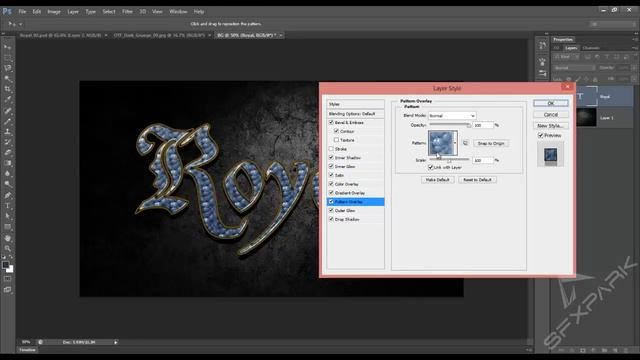
Task: Click the pattern Scale slider
Action: tap(450, 160)
